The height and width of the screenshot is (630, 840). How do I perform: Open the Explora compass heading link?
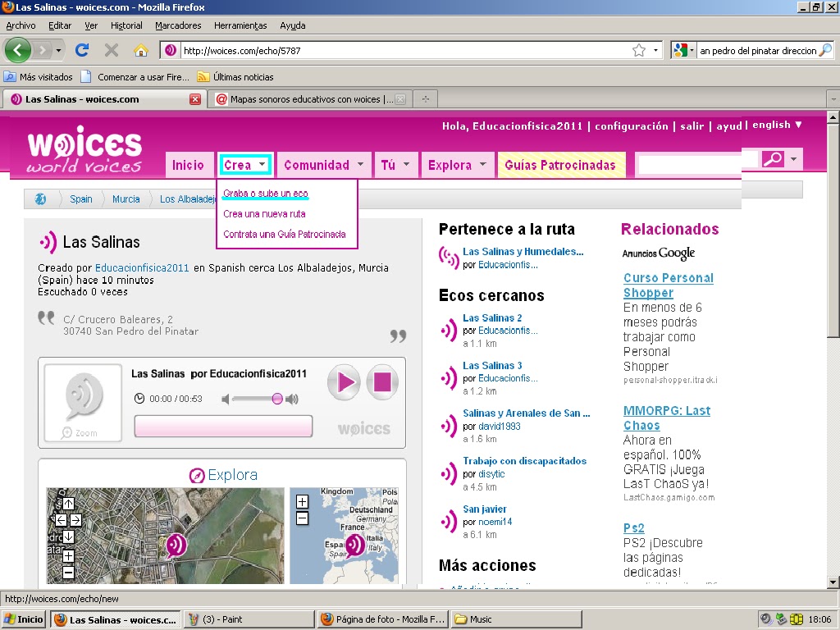click(223, 475)
